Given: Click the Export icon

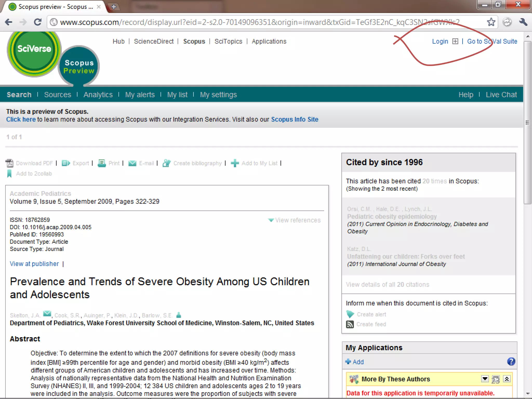Looking at the screenshot, I should tap(66, 163).
